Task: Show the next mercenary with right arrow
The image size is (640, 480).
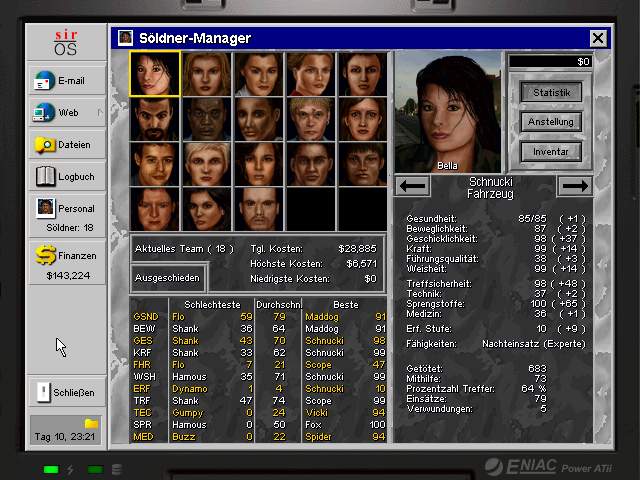Action: pos(574,186)
